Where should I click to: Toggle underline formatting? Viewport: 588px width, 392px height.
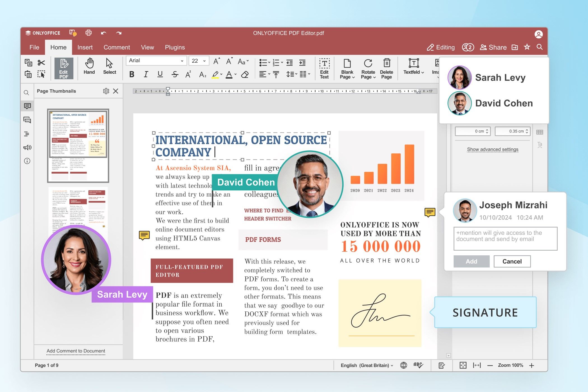(160, 74)
